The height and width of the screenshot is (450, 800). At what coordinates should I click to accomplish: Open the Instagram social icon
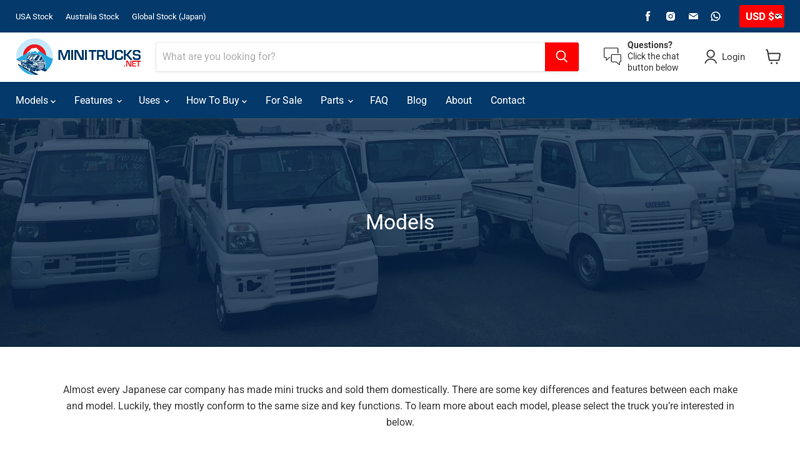coord(670,16)
